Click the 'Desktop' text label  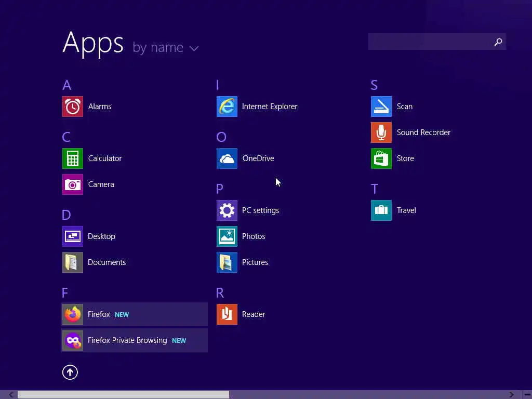coord(101,236)
